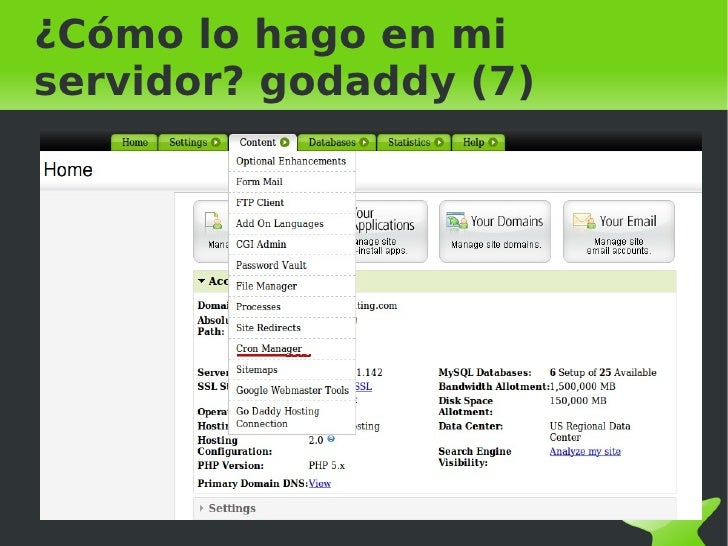
Task: Open the Help tab
Action: (479, 143)
